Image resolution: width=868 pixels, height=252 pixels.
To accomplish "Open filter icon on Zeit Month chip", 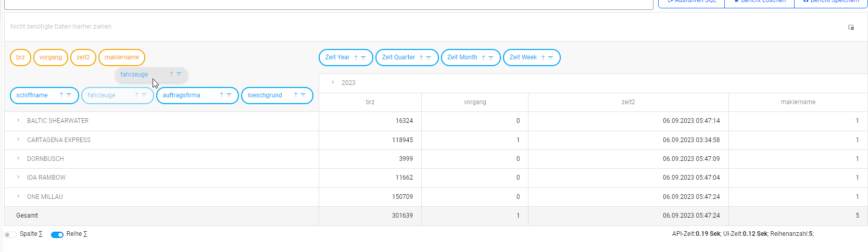I will [491, 58].
